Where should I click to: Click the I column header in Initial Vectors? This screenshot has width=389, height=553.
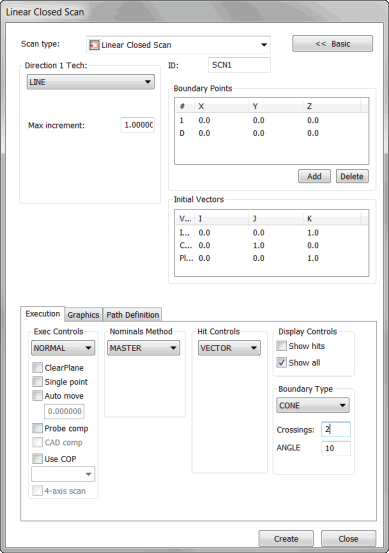coord(221,219)
